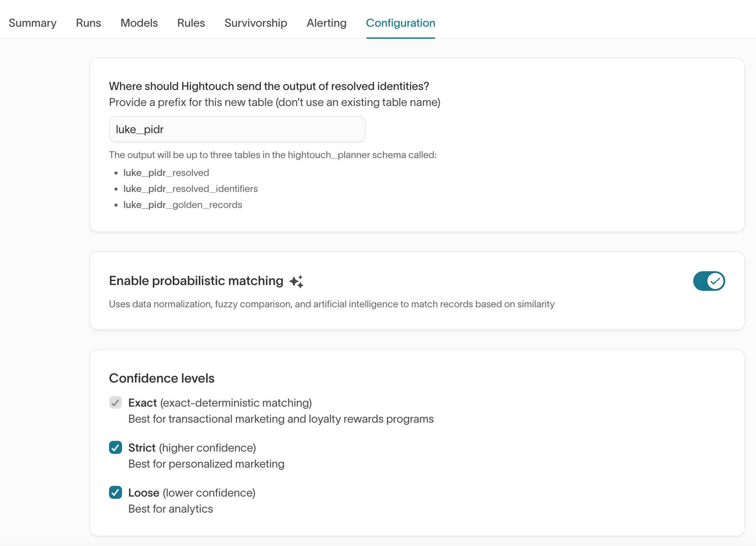Screen dimensions: 756x546
Task: Select the luke_pidr_resolved_identifiers table name
Action: point(191,189)
